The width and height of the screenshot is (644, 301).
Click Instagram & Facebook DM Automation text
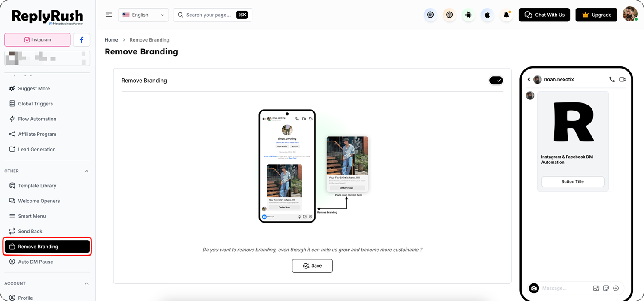tap(567, 160)
